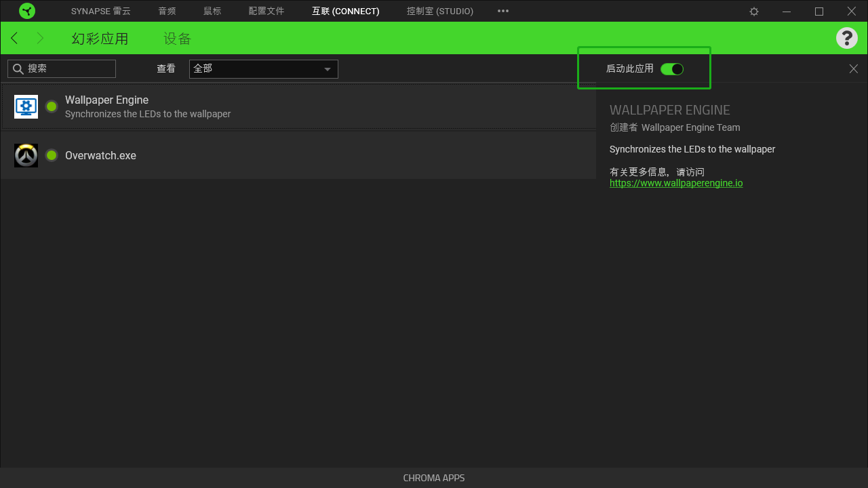Open the wallpaperengine.io link
868x488 pixels.
tap(676, 183)
